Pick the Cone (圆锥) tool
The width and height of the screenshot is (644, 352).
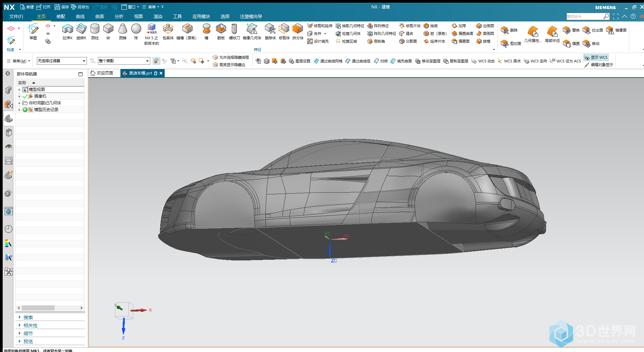click(x=122, y=31)
